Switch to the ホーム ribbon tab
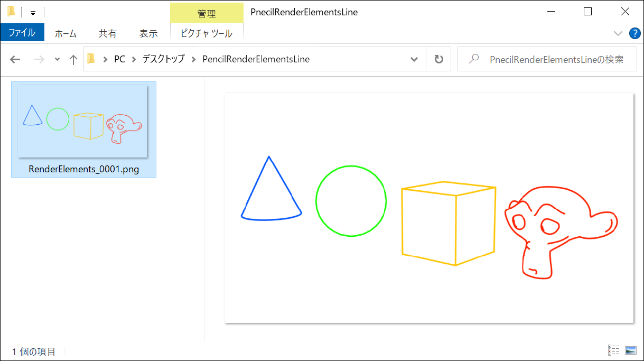This screenshot has height=361, width=644. click(x=66, y=33)
